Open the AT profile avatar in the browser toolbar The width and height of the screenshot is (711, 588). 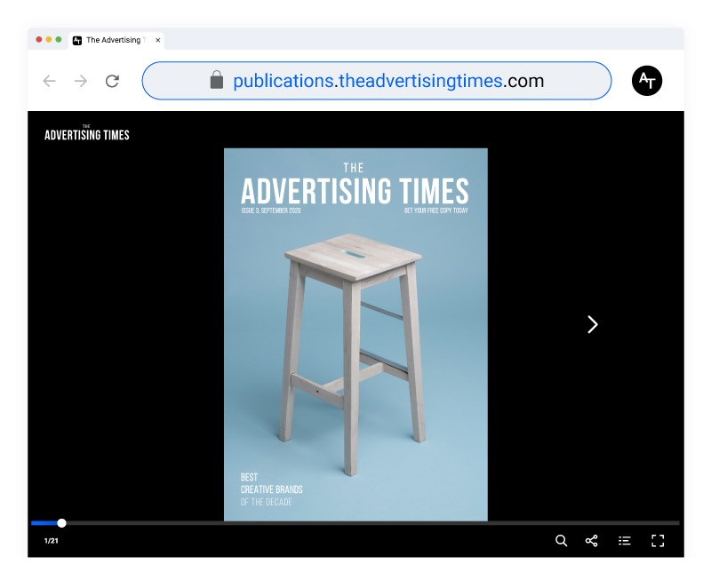click(x=646, y=81)
